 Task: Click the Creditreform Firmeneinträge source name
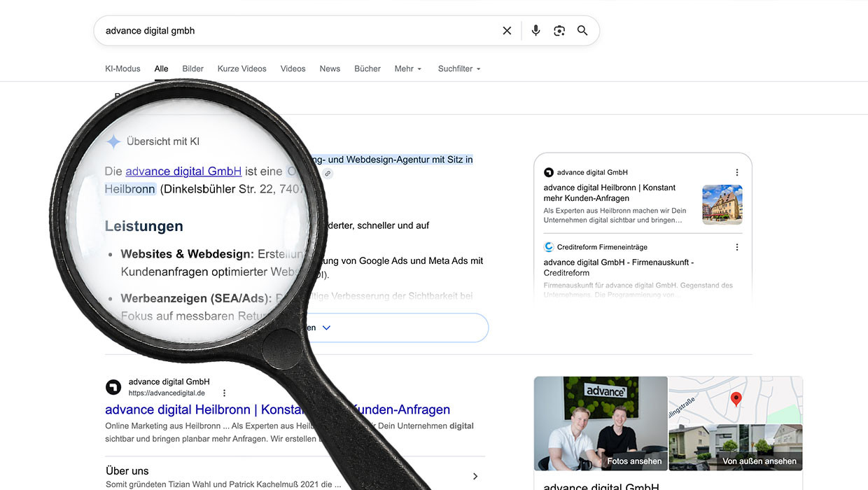602,247
